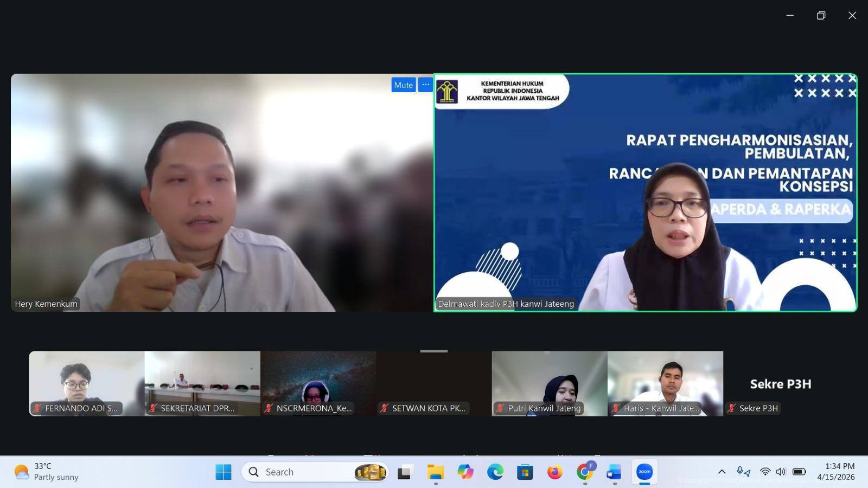Viewport: 868px width, 488px height.
Task: Open the ellipsis menu above SETWAN KOTA tile
Action: point(434,351)
